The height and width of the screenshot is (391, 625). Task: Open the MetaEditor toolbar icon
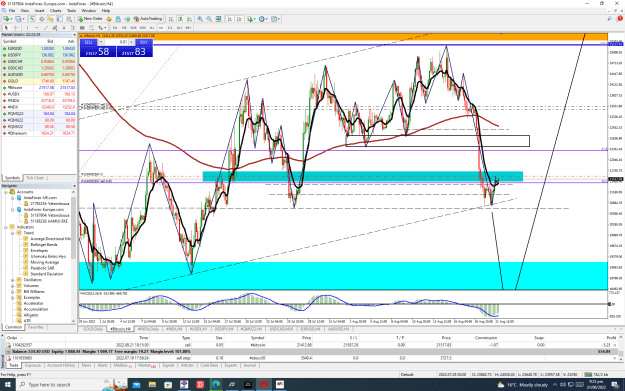[x=109, y=19]
